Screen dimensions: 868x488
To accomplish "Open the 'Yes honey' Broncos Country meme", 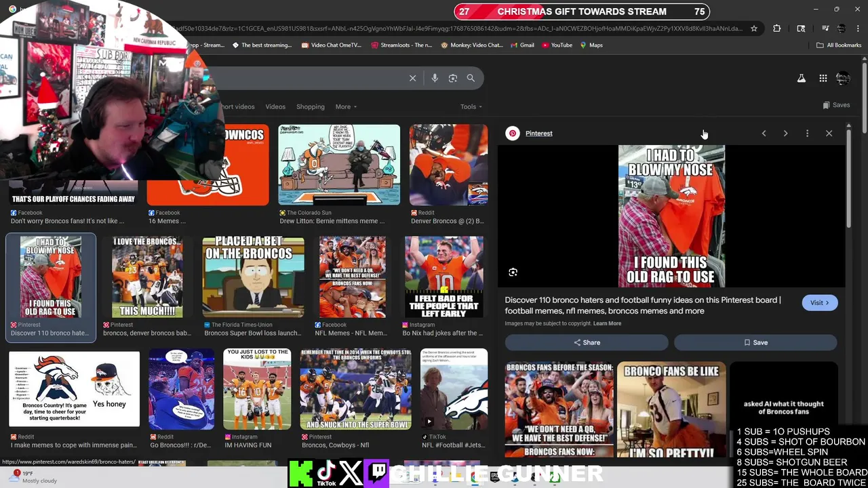I will [75, 389].
